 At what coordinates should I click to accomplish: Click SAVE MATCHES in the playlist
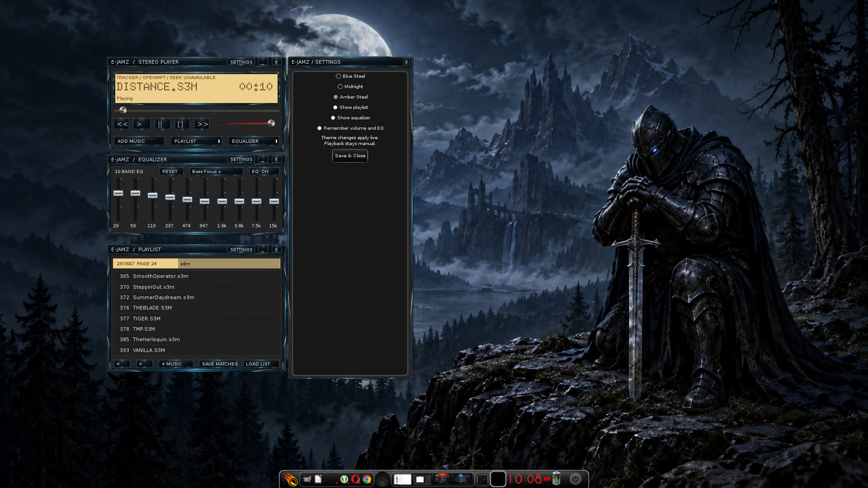pyautogui.click(x=219, y=364)
